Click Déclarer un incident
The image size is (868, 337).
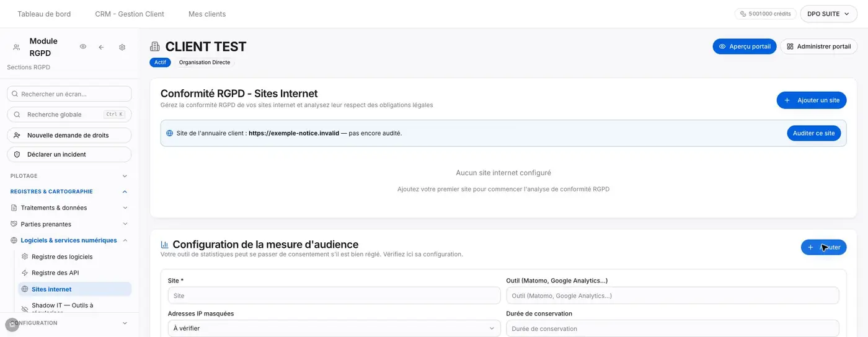coord(69,154)
